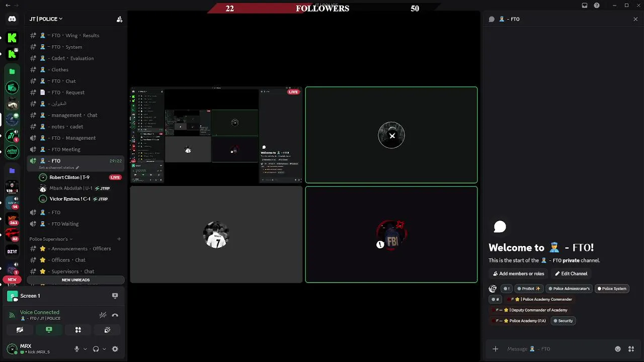644x362 pixels.
Task: Open the FTO · Request channel
Action: [x=75, y=93]
